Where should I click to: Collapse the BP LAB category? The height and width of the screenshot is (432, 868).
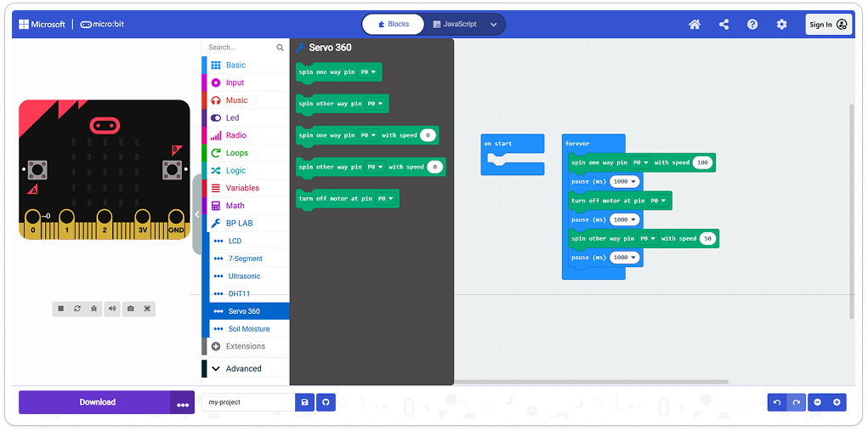coord(245,223)
